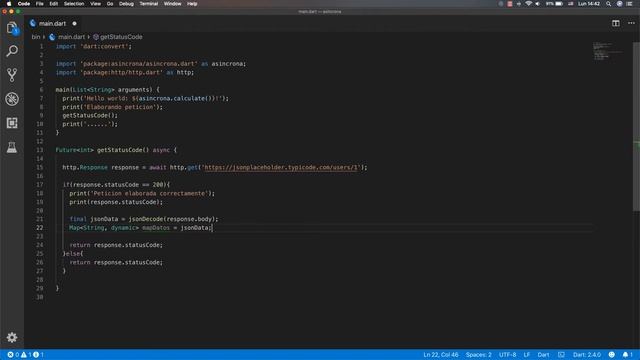Click the main.dart breadcrumb segment
The height and width of the screenshot is (360, 640).
67,37
